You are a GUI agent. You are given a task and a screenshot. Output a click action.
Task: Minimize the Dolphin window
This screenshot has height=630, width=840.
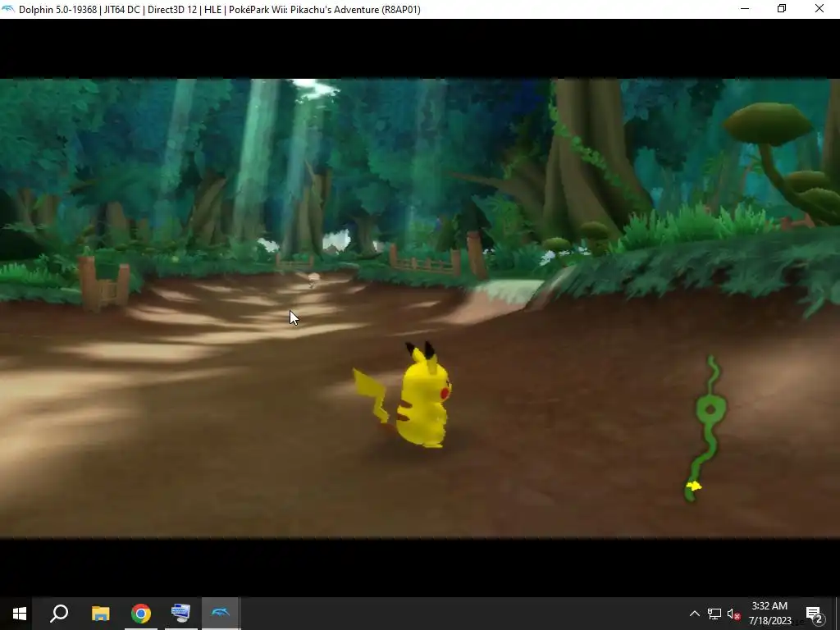(x=745, y=9)
